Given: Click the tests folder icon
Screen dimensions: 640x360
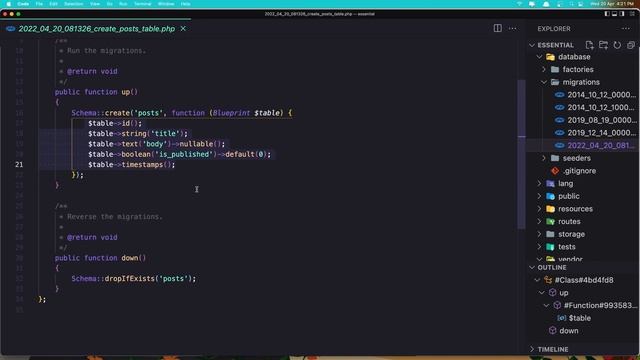Looking at the screenshot, I should 550,247.
